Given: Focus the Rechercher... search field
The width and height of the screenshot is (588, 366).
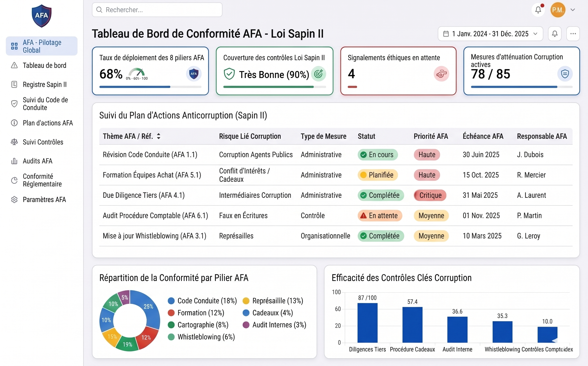Looking at the screenshot, I should tap(157, 10).
